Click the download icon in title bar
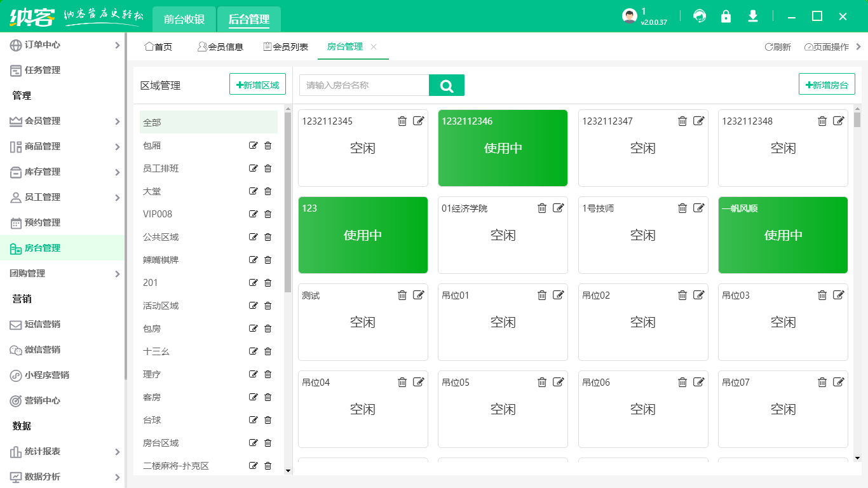This screenshot has width=868, height=488. click(x=753, y=17)
